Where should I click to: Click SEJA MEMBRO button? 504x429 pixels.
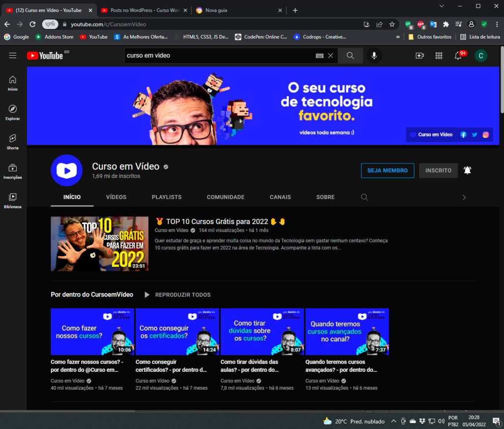point(388,170)
